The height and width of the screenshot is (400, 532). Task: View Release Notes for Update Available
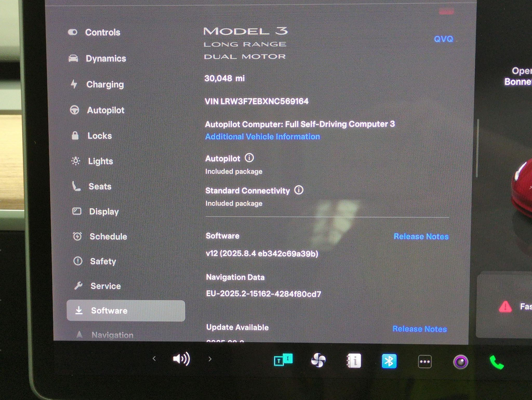coord(420,329)
